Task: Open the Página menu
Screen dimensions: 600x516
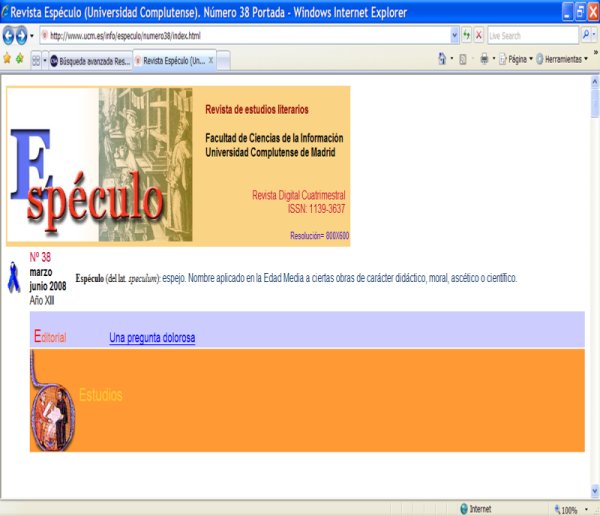Action: point(515,59)
